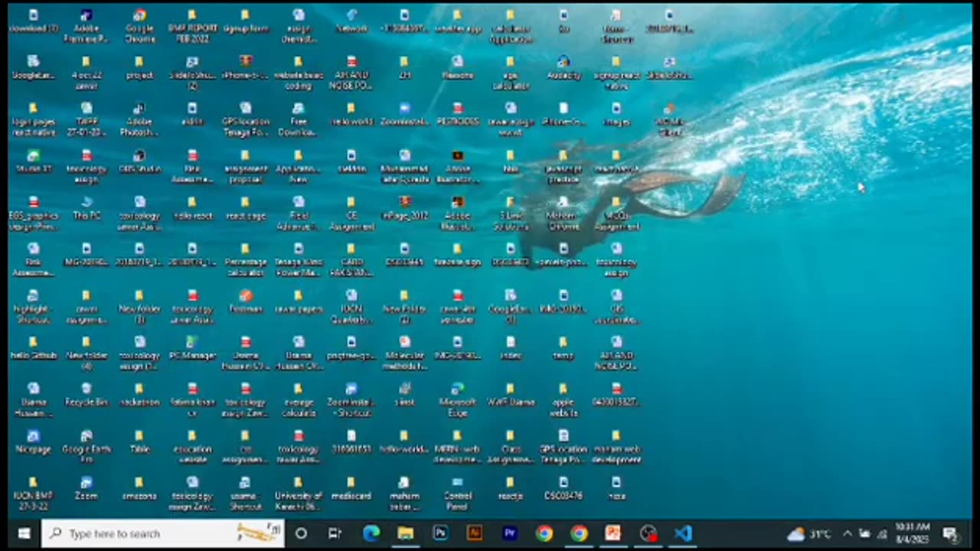This screenshot has width=980, height=551.
Task: Select the signup form folder
Action: click(x=246, y=21)
